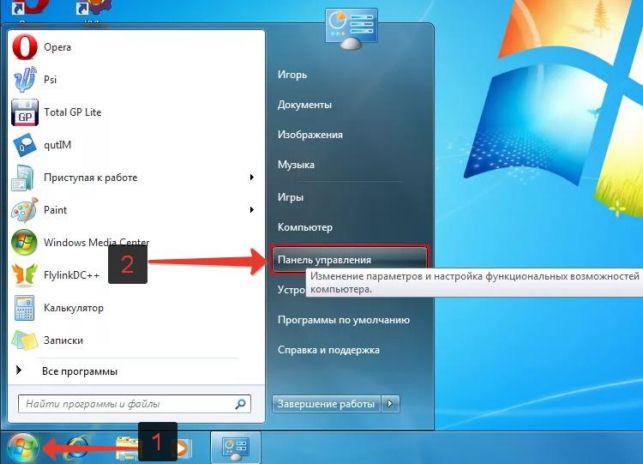Select the Opera text label
The image size is (643, 464).
57,47
